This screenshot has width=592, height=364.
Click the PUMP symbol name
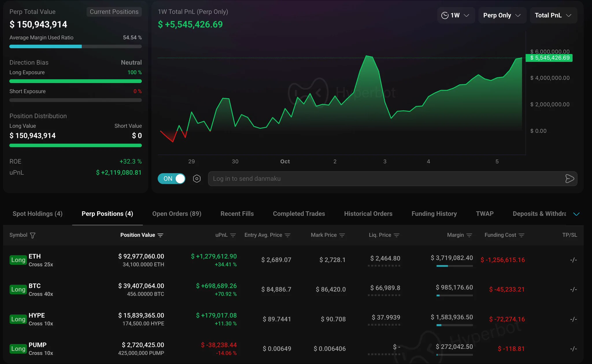[38, 345]
